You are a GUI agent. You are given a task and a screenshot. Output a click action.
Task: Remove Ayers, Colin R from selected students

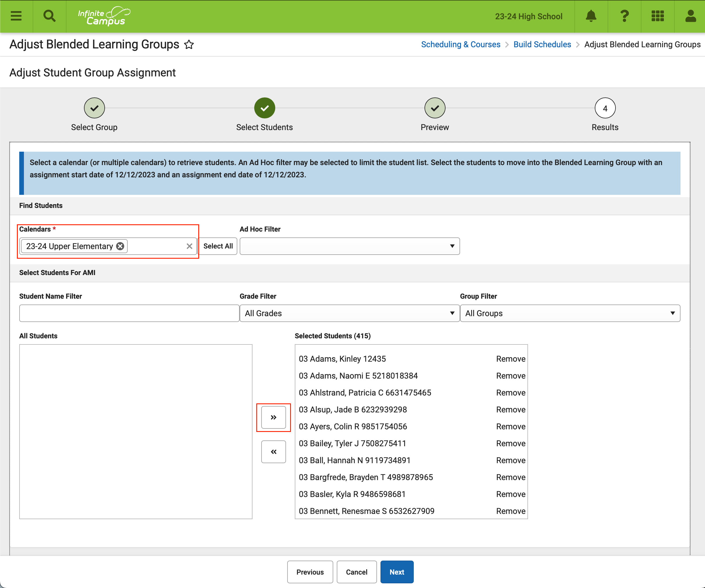(x=511, y=426)
